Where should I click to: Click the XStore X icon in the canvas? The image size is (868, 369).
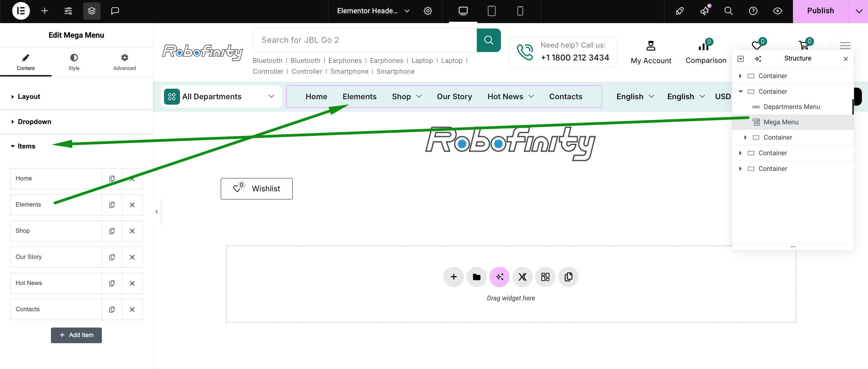tap(523, 277)
